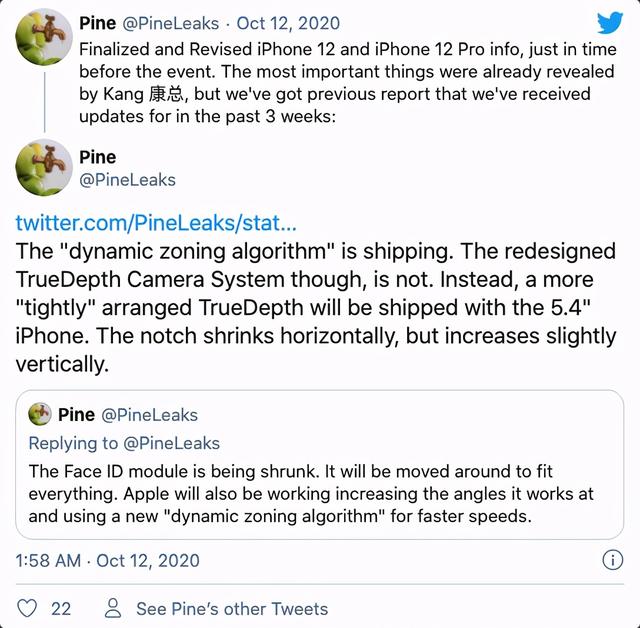Open the 1:58 AM · Oct 12, 2020 timestamp
The width and height of the screenshot is (640, 628).
tap(107, 560)
